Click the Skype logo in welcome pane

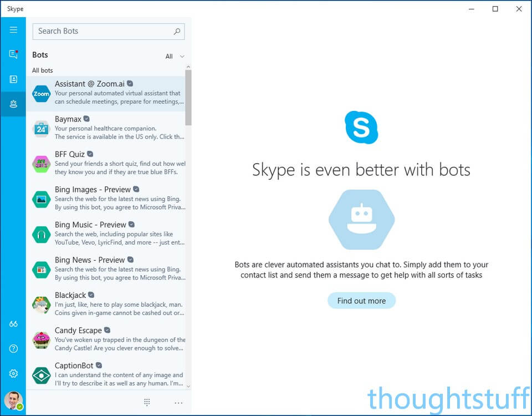pyautogui.click(x=361, y=128)
